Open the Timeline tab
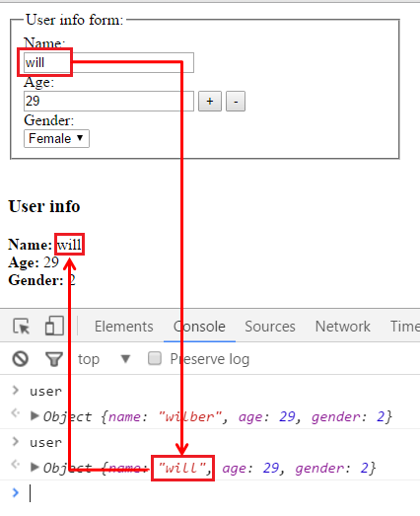This screenshot has width=420, height=516. (x=405, y=327)
